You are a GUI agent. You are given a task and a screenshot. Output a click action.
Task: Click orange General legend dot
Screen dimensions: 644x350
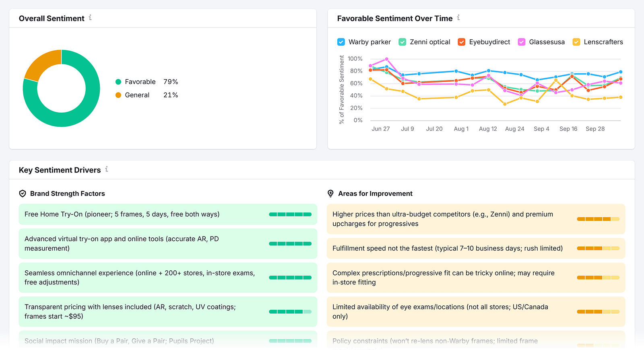118,95
